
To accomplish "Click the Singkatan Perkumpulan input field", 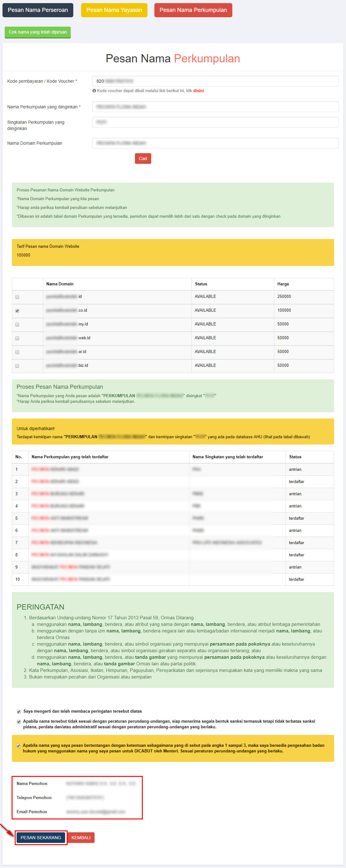I will [215, 122].
